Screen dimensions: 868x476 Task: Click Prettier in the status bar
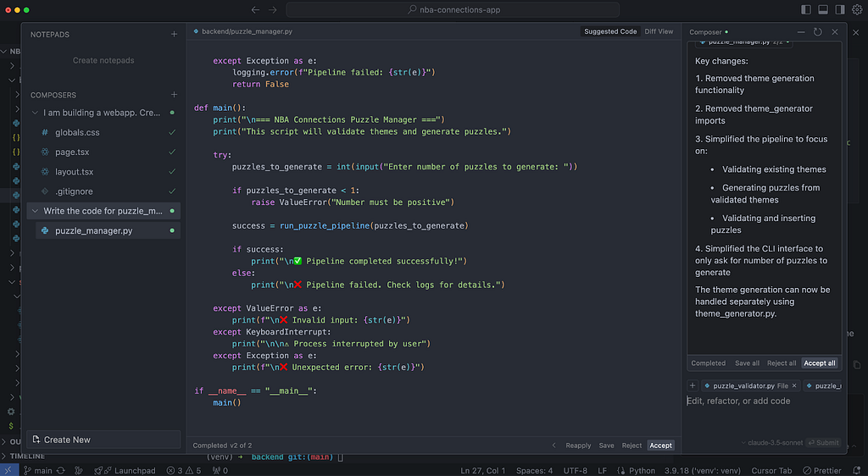(822, 470)
